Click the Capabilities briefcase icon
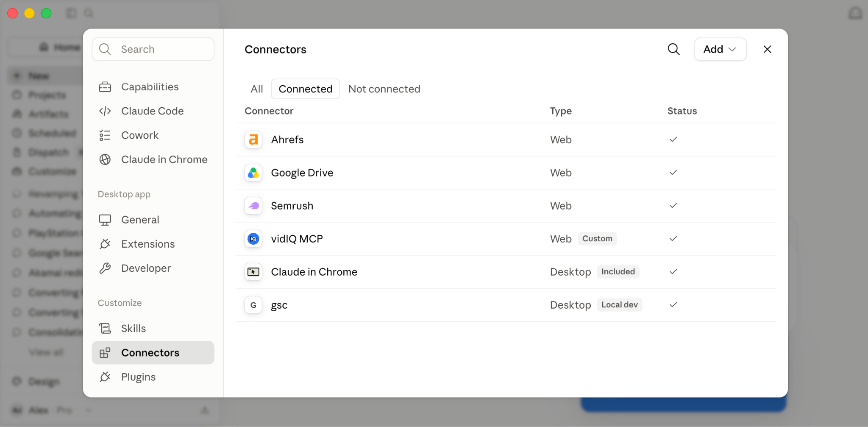Viewport: 868px width, 427px height. [105, 87]
